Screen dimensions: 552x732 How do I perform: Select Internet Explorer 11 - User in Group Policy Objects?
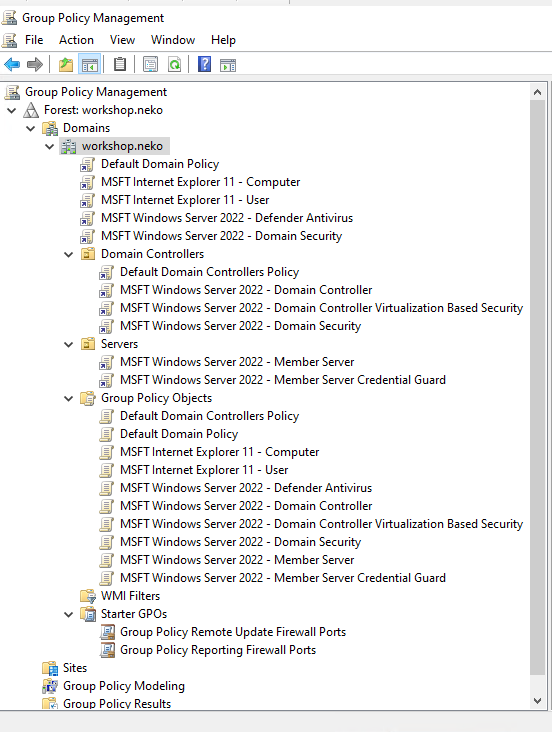(204, 470)
